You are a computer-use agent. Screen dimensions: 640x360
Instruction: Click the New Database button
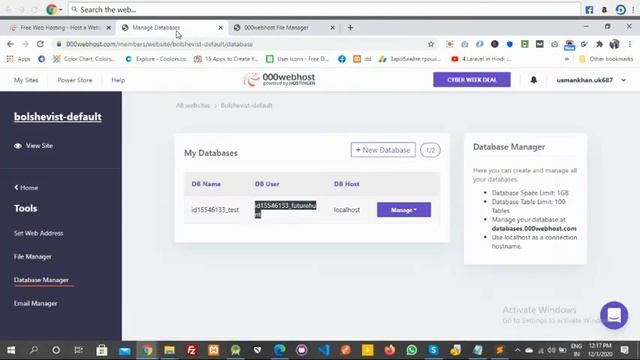383,150
